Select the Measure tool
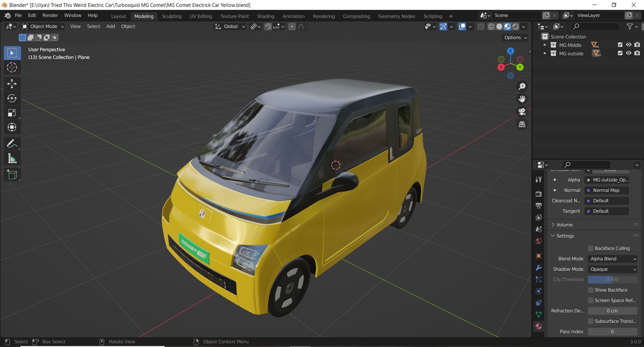 (12, 158)
